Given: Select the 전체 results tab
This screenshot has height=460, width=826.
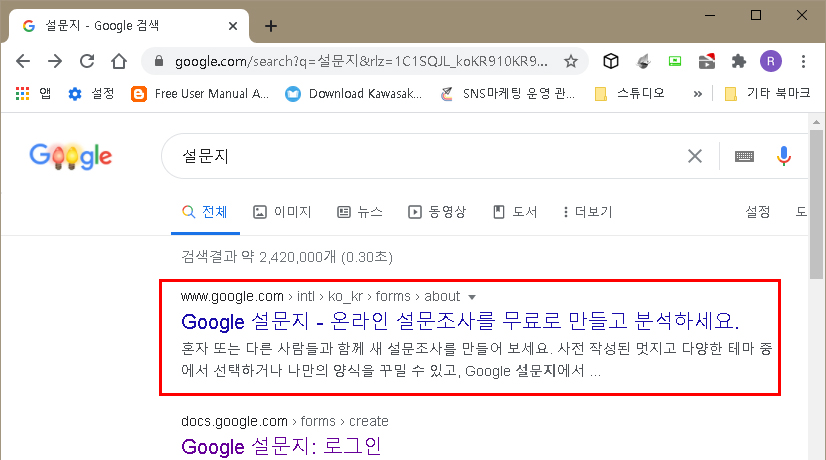Looking at the screenshot, I should 205,212.
